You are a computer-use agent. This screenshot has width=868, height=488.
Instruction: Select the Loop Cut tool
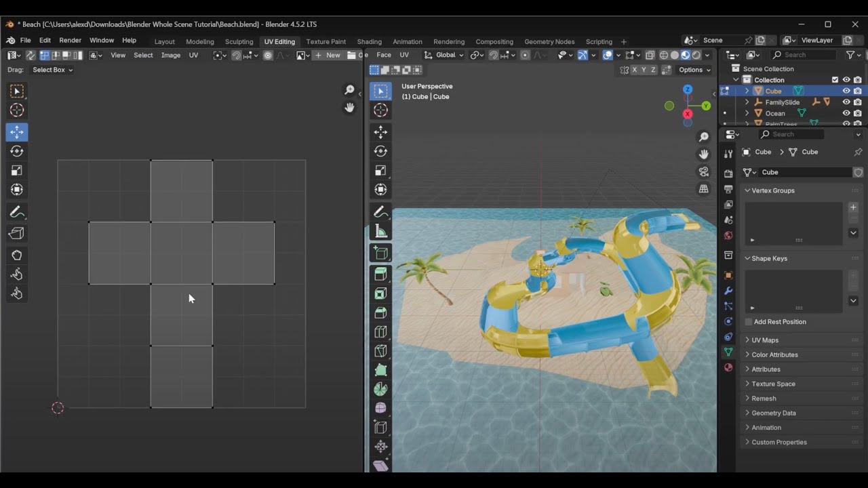point(380,332)
